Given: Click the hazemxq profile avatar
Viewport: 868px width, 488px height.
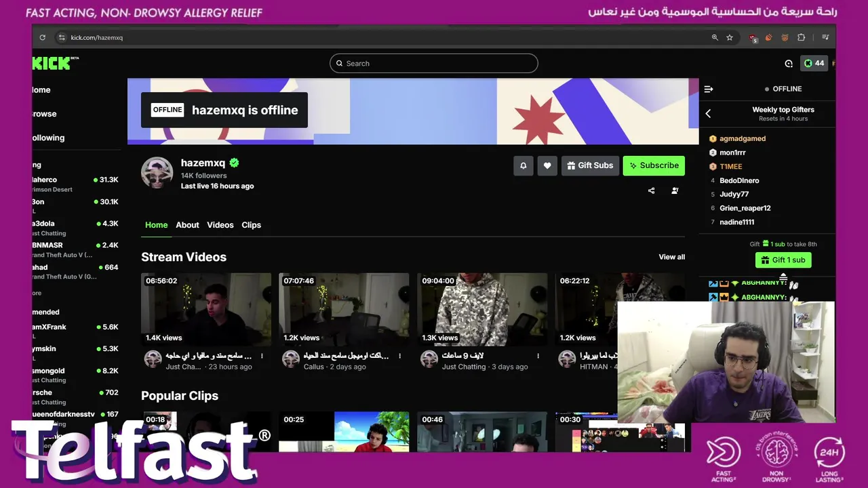Looking at the screenshot, I should point(157,173).
